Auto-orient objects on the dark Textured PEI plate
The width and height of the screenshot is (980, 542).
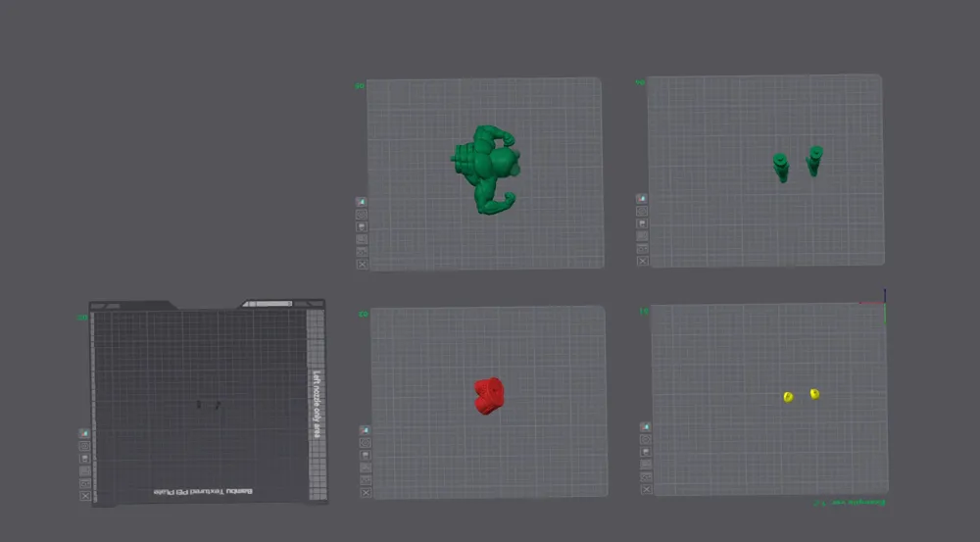(x=85, y=483)
